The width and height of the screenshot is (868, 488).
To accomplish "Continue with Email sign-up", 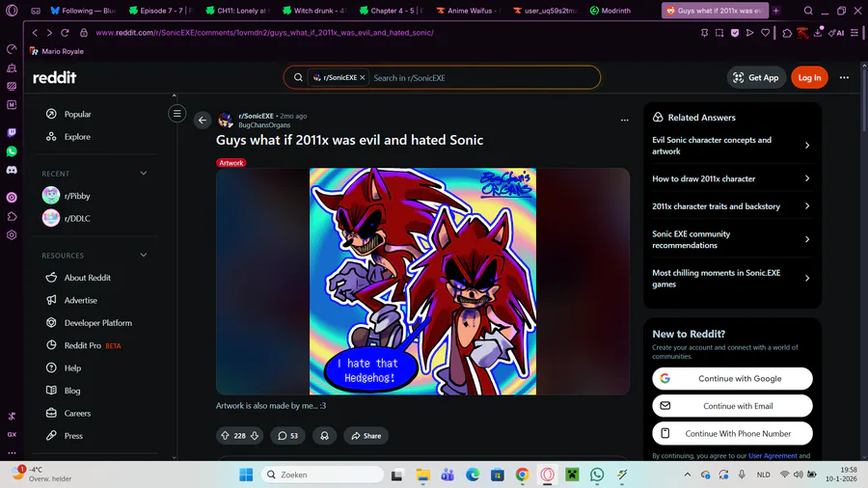I will pyautogui.click(x=732, y=406).
